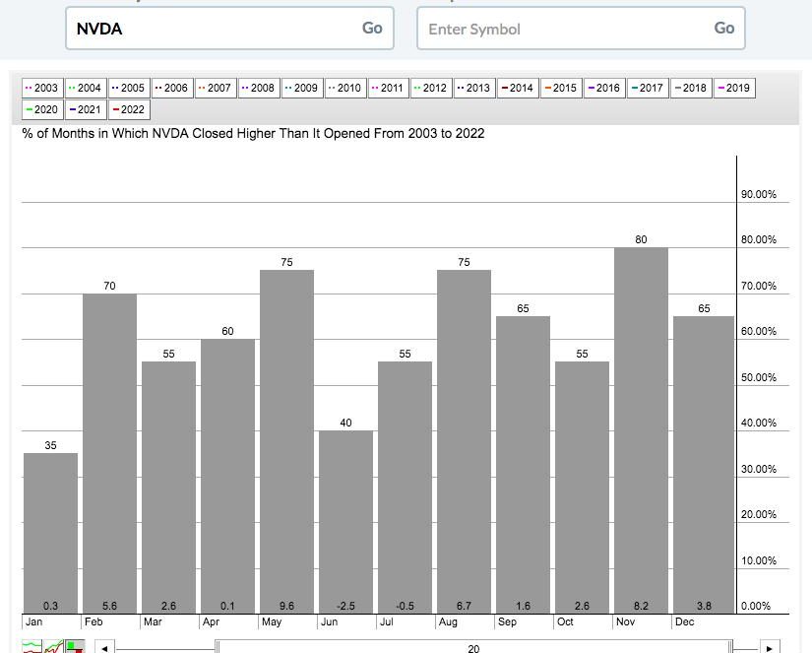Toggle the 2020 year in the legend

tap(42, 110)
